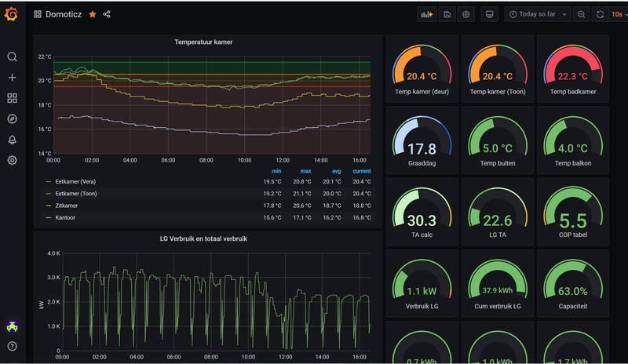Open the Help question mark icon
Image resolution: width=628 pixels, height=364 pixels.
[x=12, y=346]
